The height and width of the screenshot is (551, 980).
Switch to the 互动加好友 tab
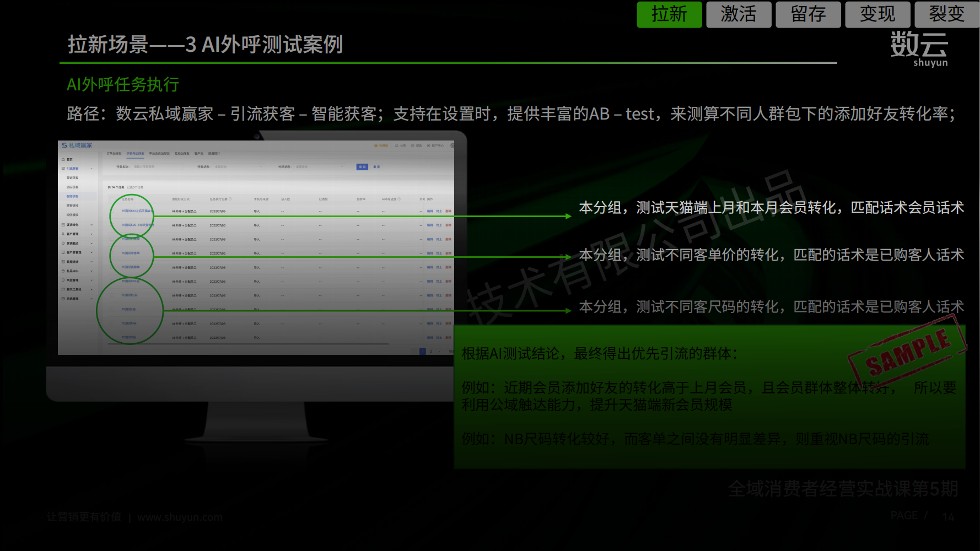[182, 154]
